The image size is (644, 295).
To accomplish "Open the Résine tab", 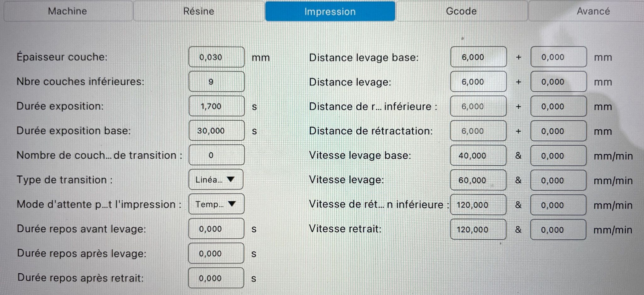I will click(x=198, y=11).
